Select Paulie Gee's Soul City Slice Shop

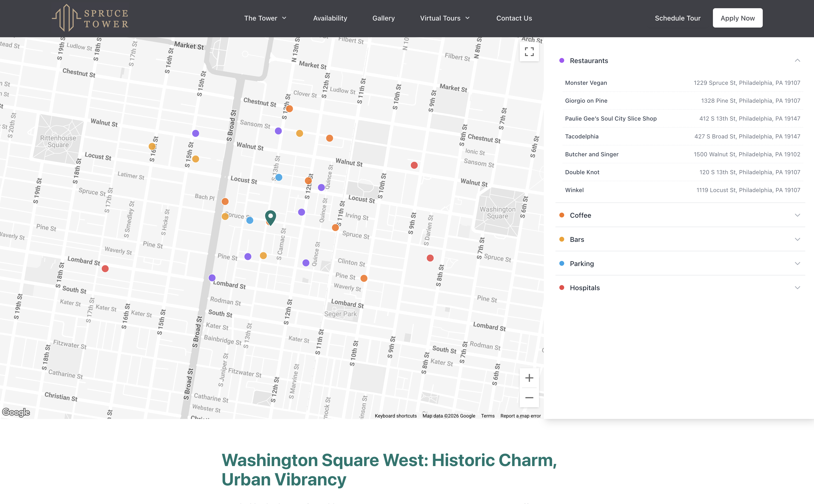pyautogui.click(x=682, y=118)
